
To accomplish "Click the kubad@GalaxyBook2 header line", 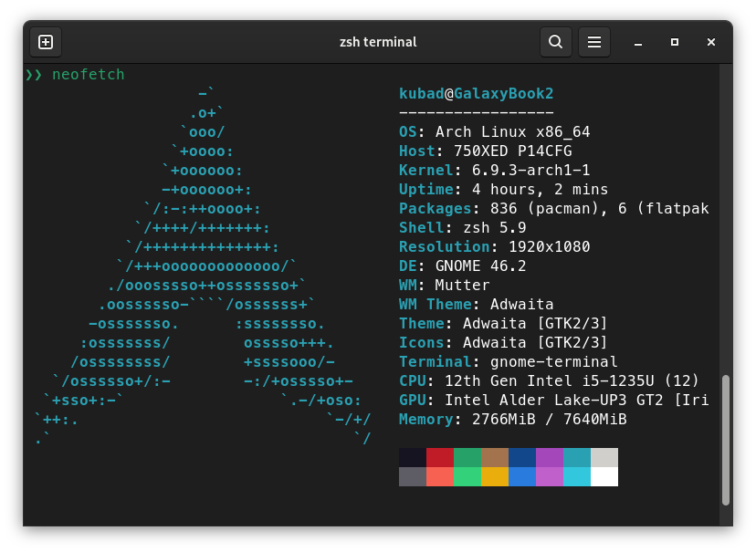I will click(476, 93).
